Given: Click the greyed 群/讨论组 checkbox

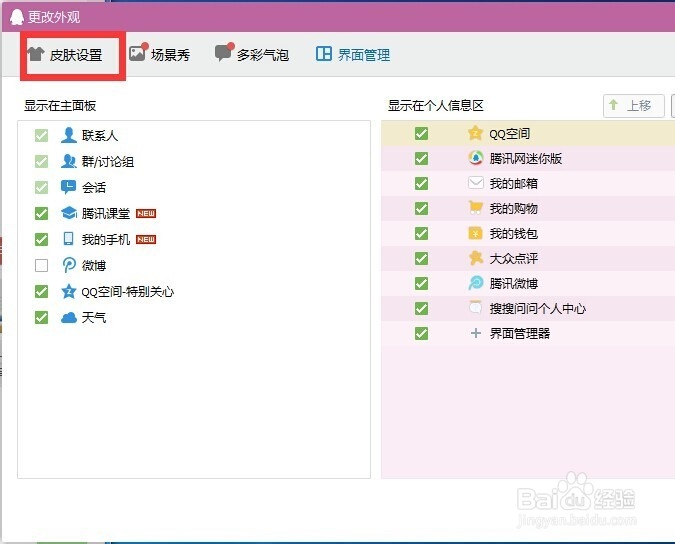Looking at the screenshot, I should 41,161.
